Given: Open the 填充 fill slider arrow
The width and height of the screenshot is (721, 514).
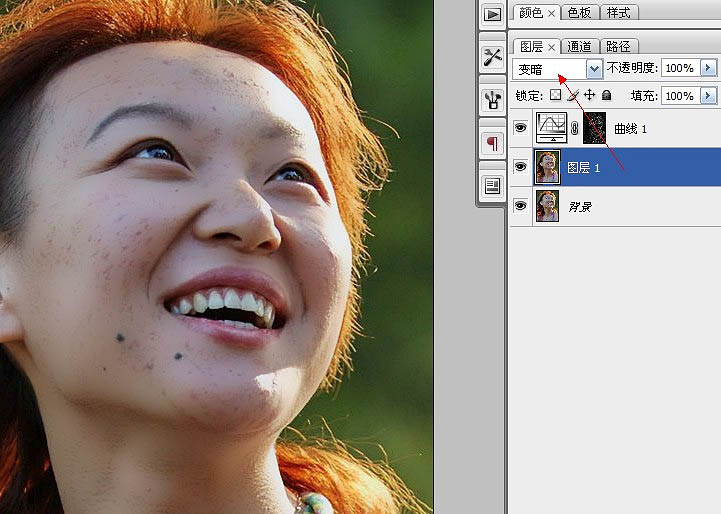Looking at the screenshot, I should 708,96.
